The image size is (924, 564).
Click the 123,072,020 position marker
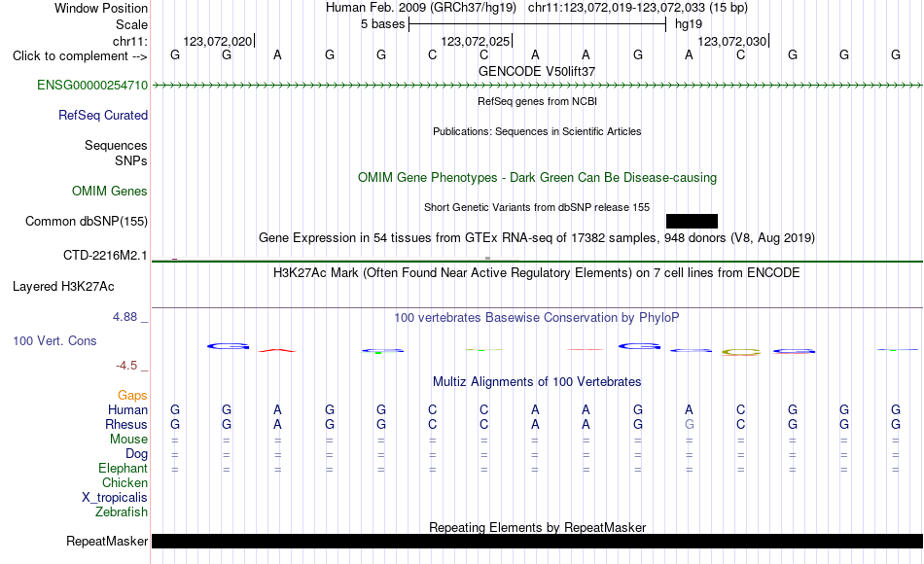pyautogui.click(x=218, y=41)
